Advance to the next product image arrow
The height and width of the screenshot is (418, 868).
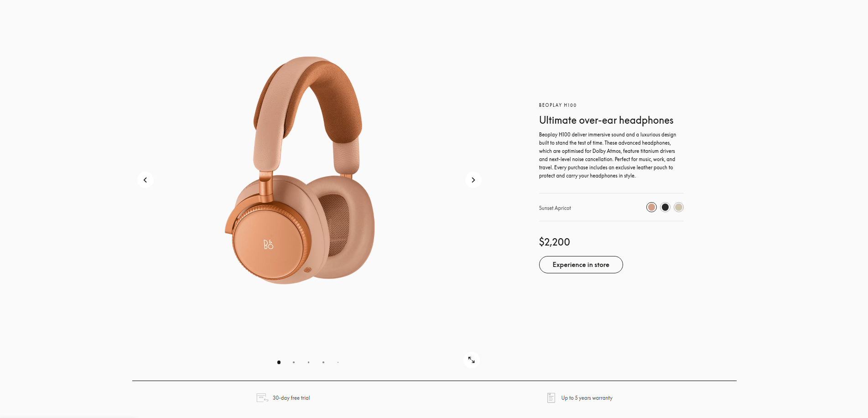pyautogui.click(x=473, y=180)
